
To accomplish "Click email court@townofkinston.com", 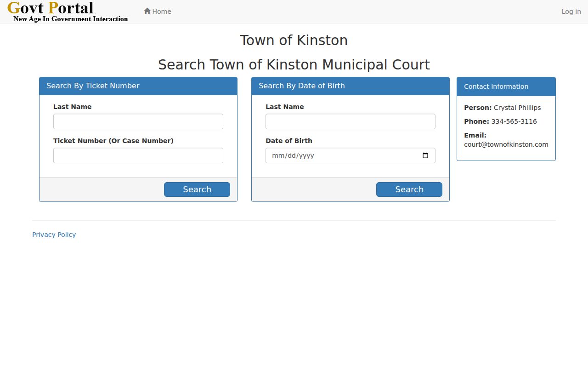I will click(x=506, y=144).
